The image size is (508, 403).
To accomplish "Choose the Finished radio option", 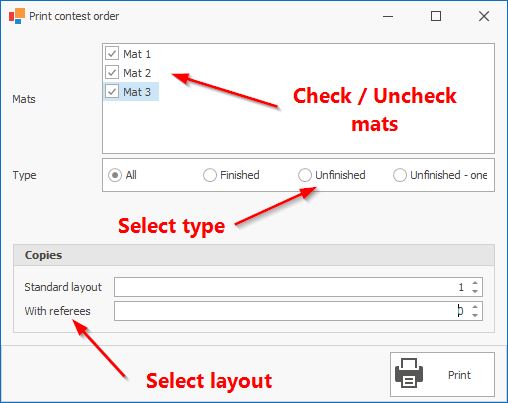I will (x=210, y=175).
